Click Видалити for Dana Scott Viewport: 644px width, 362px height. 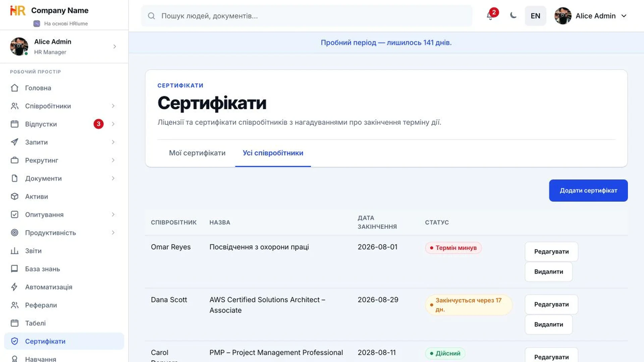coord(549,324)
